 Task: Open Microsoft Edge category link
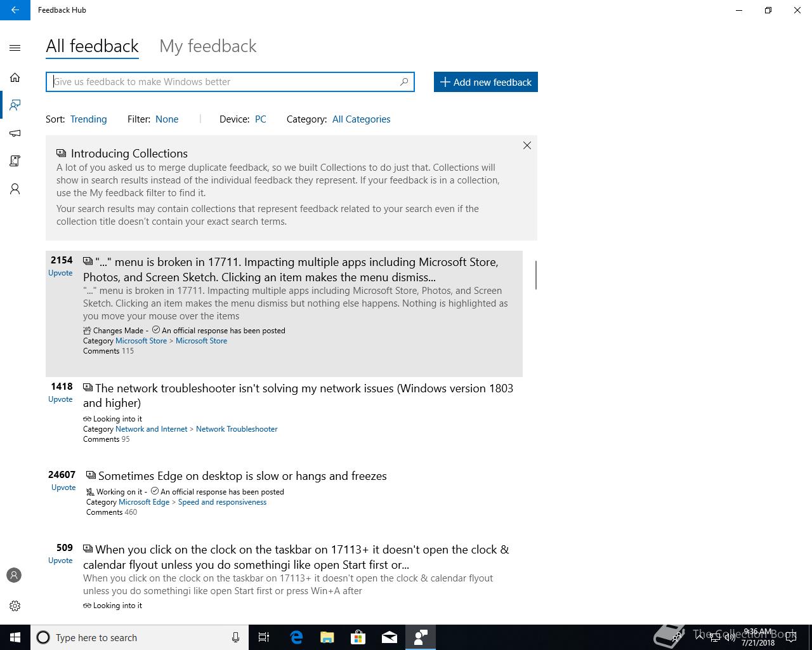(144, 502)
